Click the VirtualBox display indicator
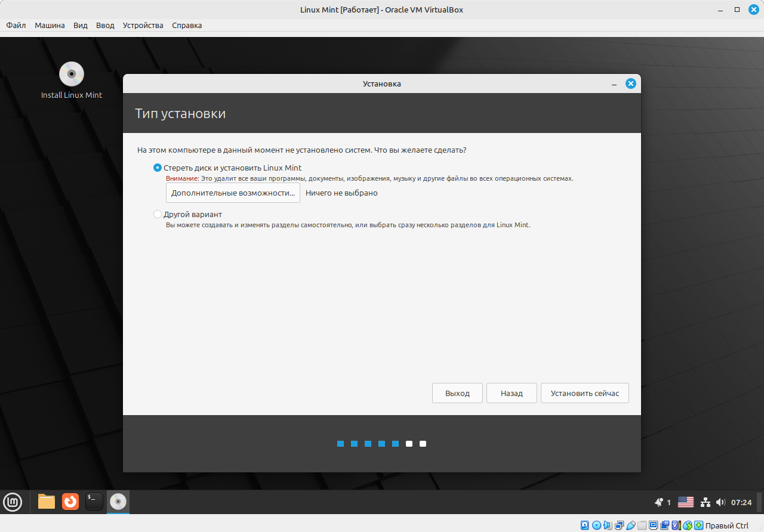This screenshot has height=532, width=764. point(653,525)
